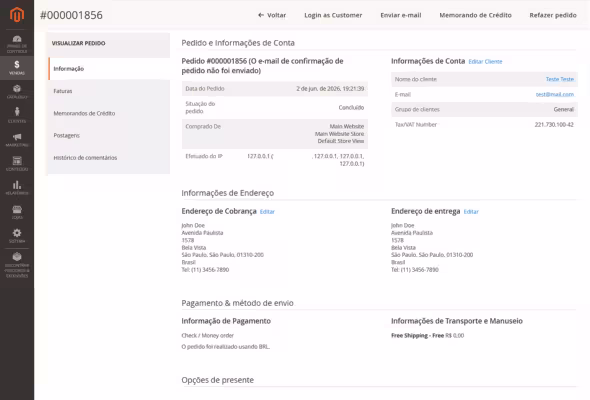The width and height of the screenshot is (590, 400).
Task: Edit the Endereço de entrega address
Action: 471,212
